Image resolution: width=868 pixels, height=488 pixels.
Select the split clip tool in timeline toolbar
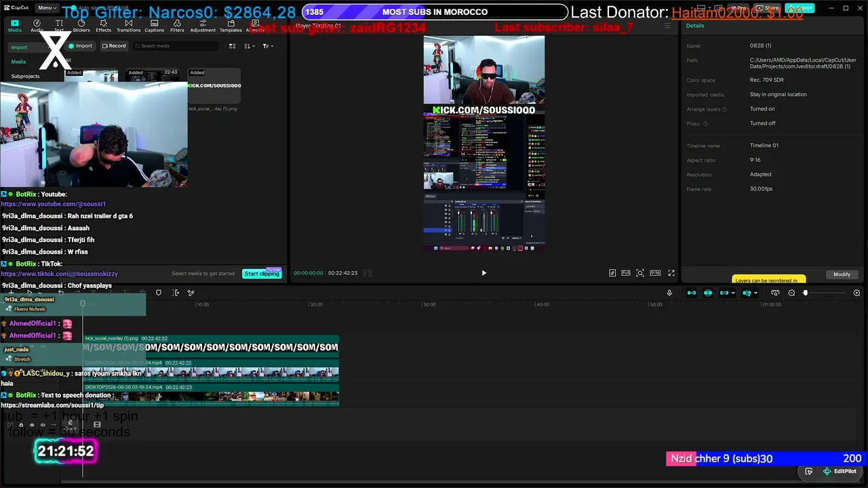176,293
